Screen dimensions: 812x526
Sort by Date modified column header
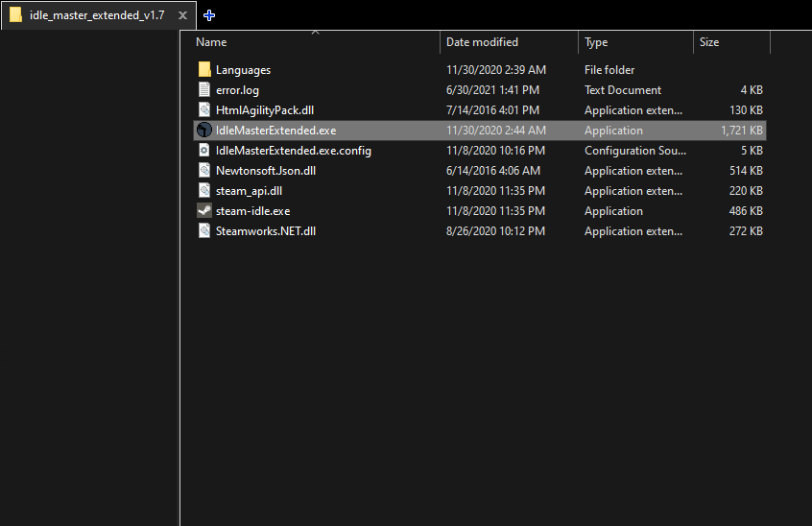pos(482,42)
